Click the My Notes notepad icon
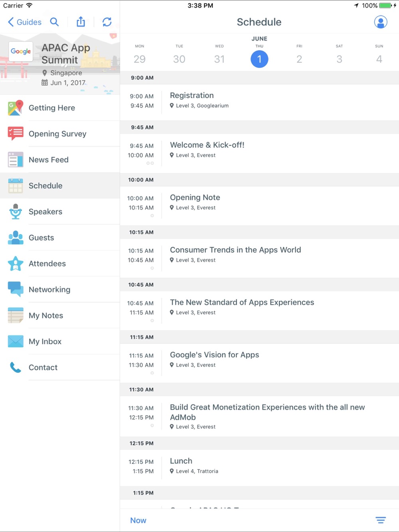Screen dimensions: 399x532 click(16, 315)
